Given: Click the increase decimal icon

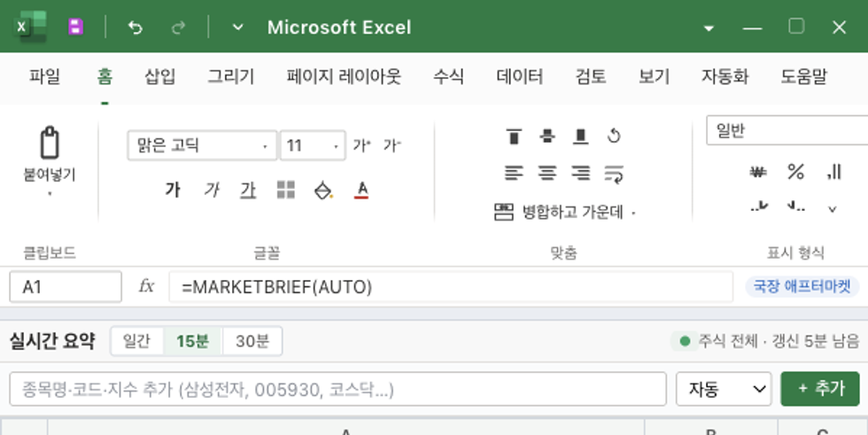Looking at the screenshot, I should [758, 207].
